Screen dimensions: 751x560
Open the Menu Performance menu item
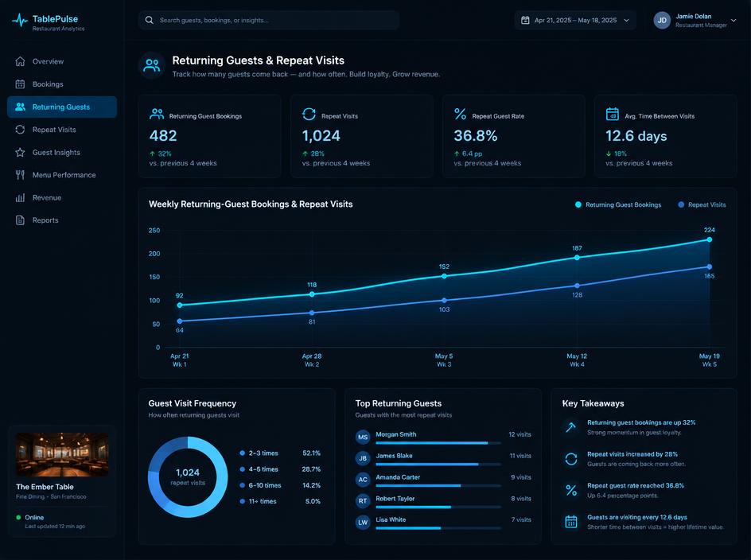(62, 175)
